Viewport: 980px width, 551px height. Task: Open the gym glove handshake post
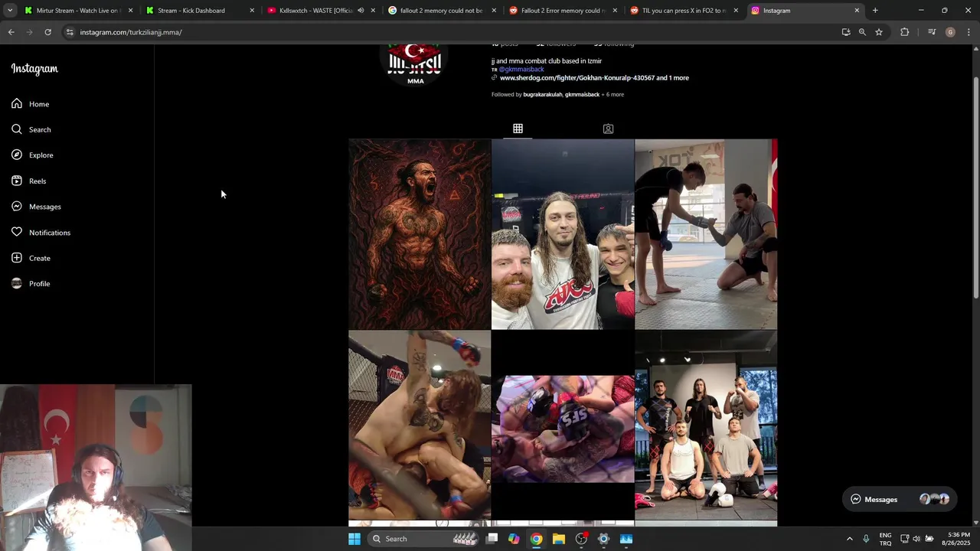pyautogui.click(x=706, y=234)
